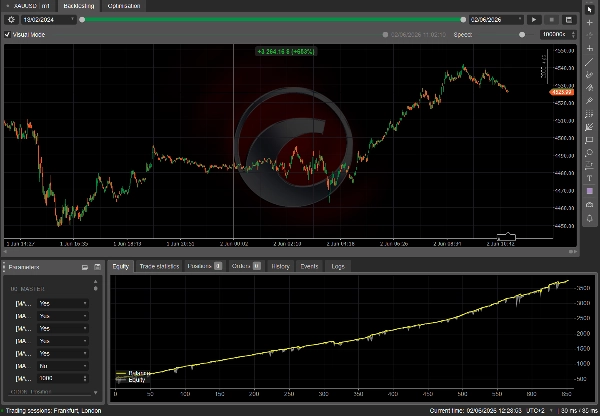Click the Speed slider handle

click(x=522, y=34)
